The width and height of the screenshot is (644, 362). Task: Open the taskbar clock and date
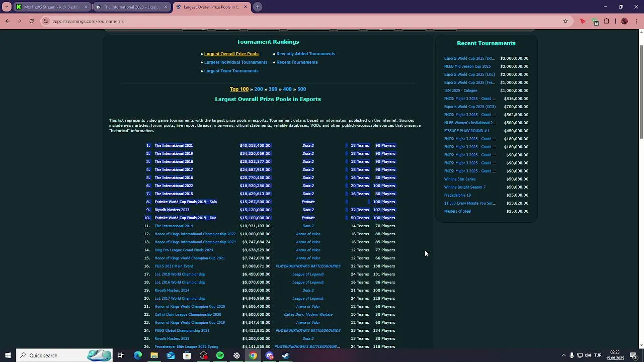point(615,355)
